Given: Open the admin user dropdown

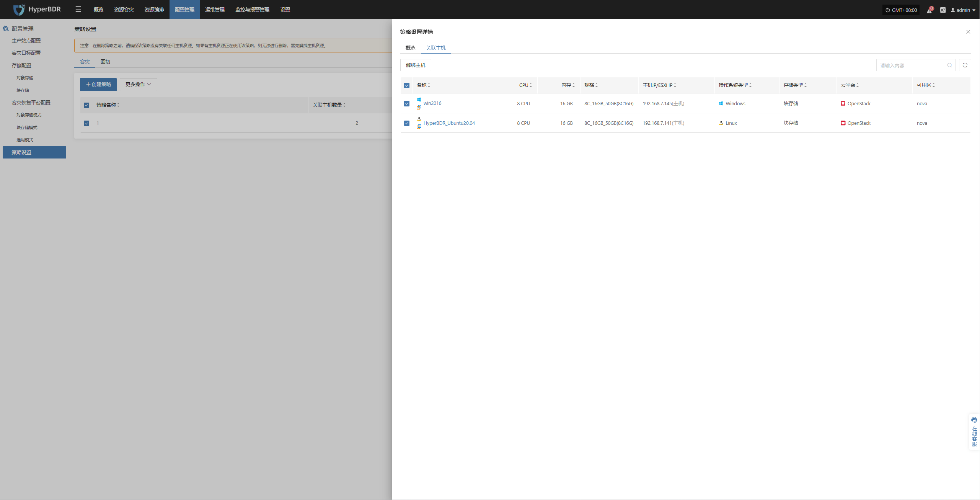Looking at the screenshot, I should pyautogui.click(x=963, y=10).
